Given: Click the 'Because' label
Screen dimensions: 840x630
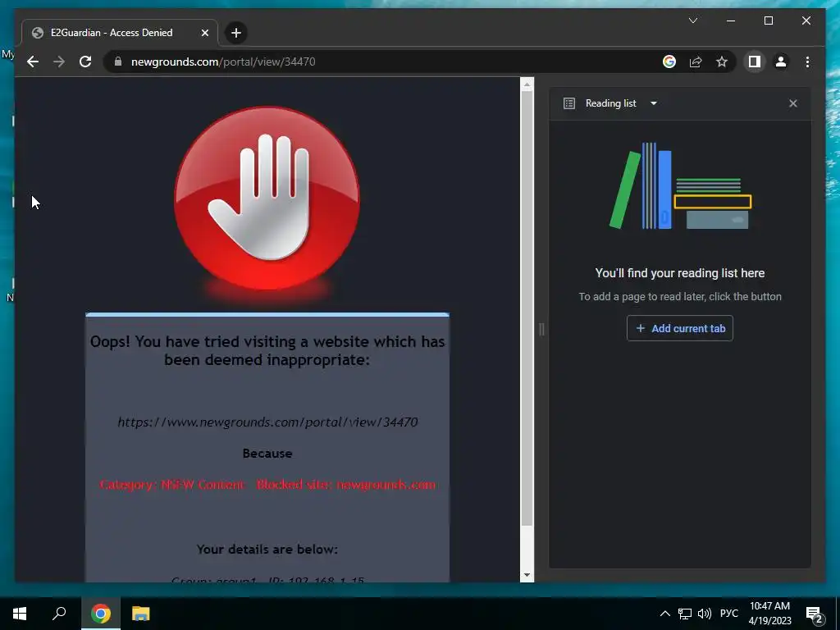Looking at the screenshot, I should (x=267, y=453).
